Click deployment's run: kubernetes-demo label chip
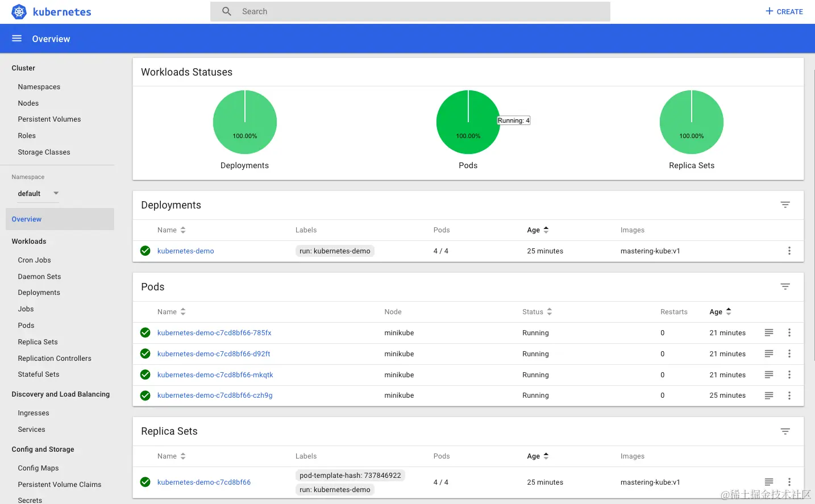The image size is (815, 504). (x=335, y=251)
